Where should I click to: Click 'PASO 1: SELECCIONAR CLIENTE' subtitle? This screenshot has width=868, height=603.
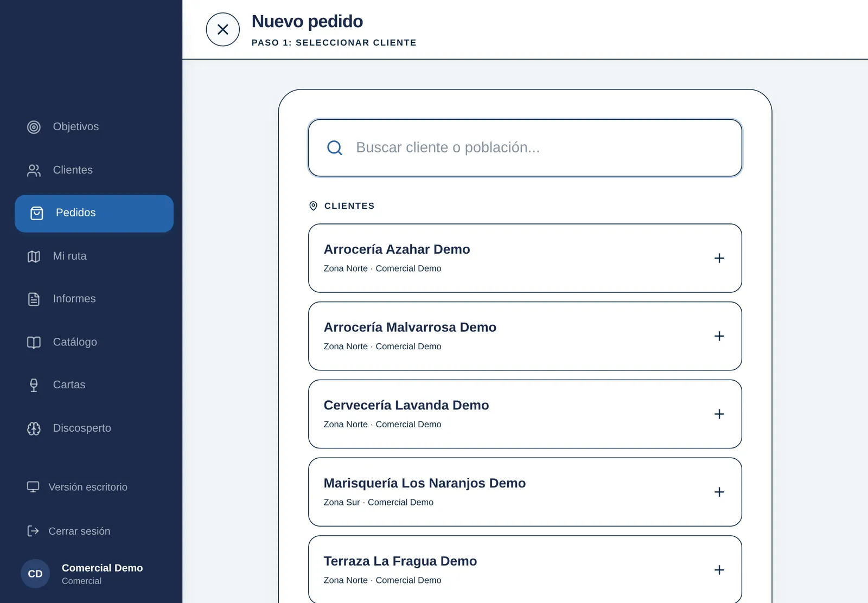(x=334, y=42)
